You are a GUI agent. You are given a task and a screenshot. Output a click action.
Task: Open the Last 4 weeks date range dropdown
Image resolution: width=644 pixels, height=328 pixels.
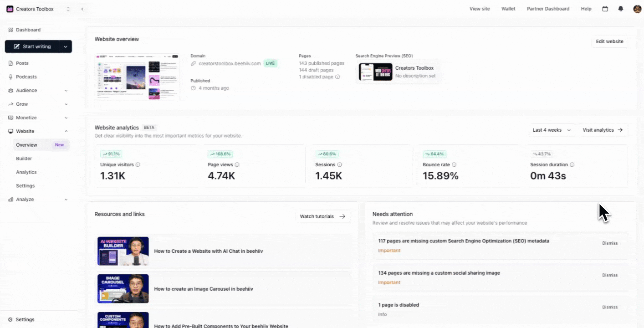click(552, 130)
